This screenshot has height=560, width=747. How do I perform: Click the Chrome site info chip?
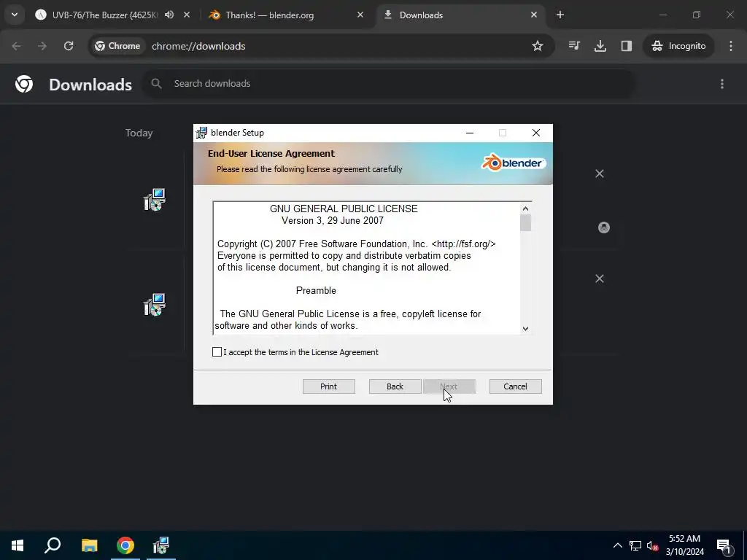click(117, 46)
